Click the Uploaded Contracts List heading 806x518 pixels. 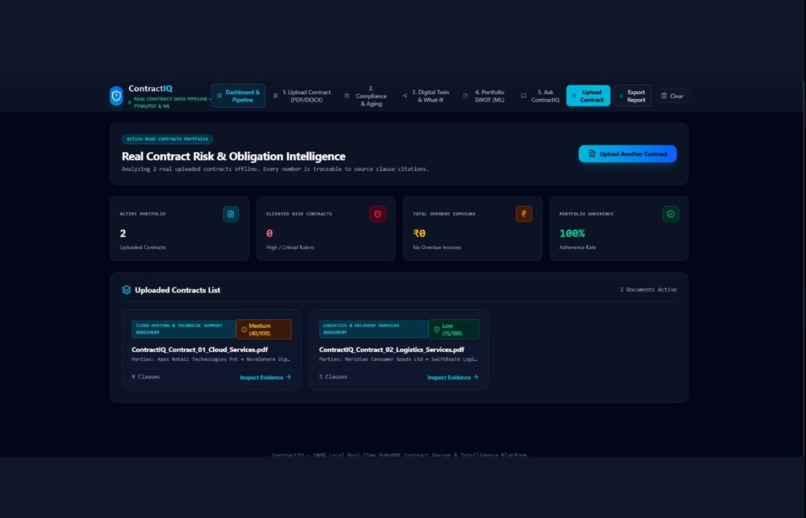coord(177,290)
